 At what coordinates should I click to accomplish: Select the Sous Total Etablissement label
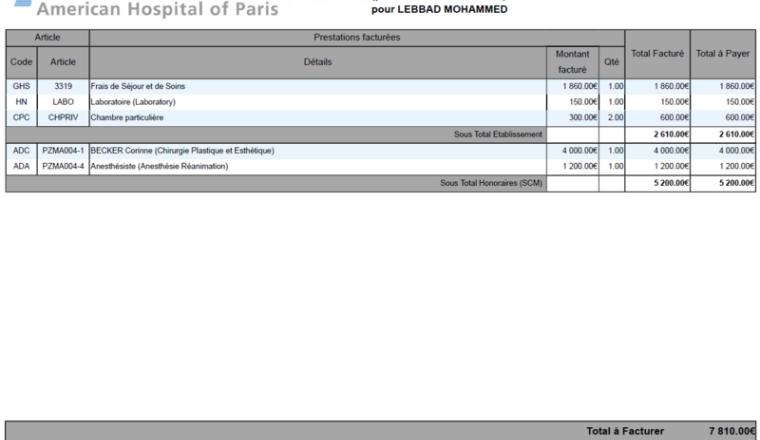[x=498, y=134]
